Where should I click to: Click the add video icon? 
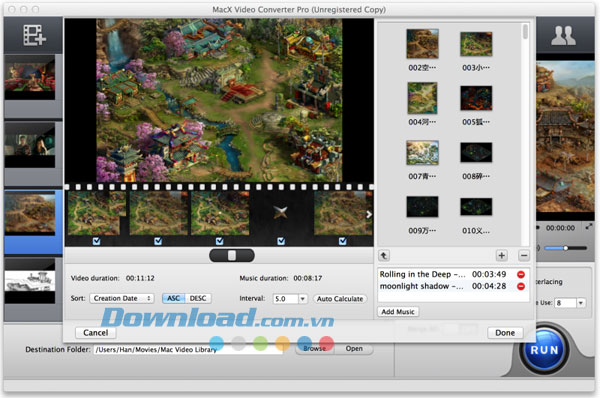34,35
